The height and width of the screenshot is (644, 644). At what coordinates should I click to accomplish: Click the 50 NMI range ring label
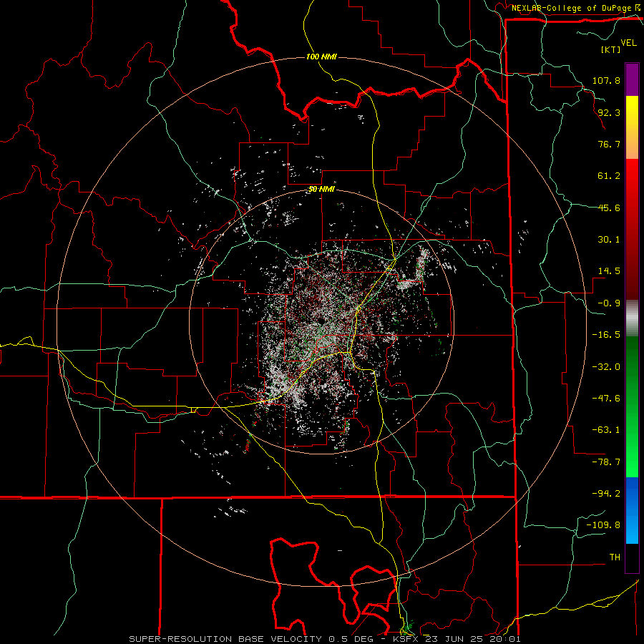tap(321, 189)
